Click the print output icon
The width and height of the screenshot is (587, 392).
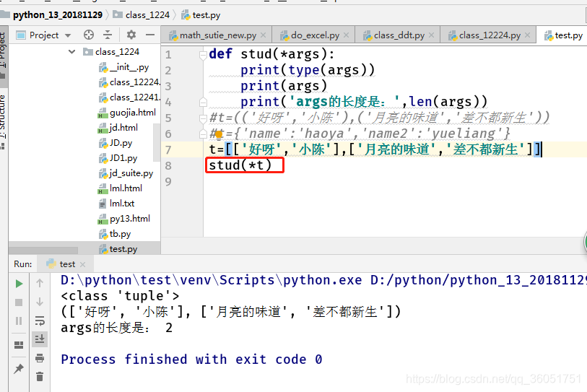(x=40, y=358)
